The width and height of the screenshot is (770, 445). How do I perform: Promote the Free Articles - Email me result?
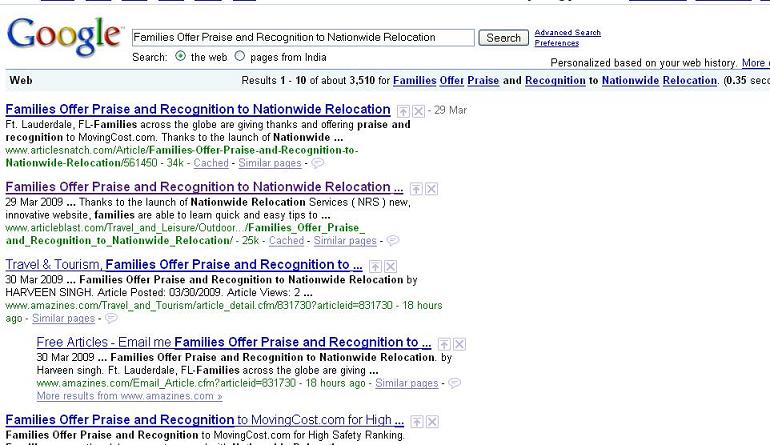click(444, 344)
